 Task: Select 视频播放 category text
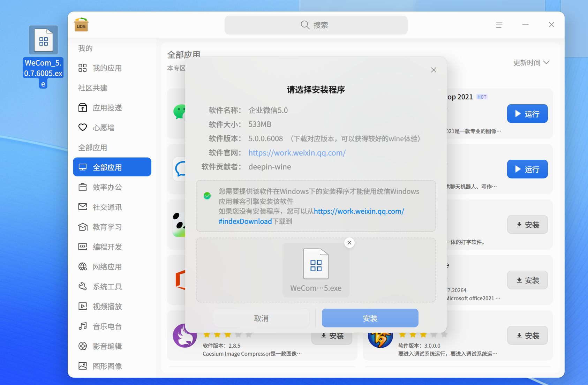pos(107,307)
